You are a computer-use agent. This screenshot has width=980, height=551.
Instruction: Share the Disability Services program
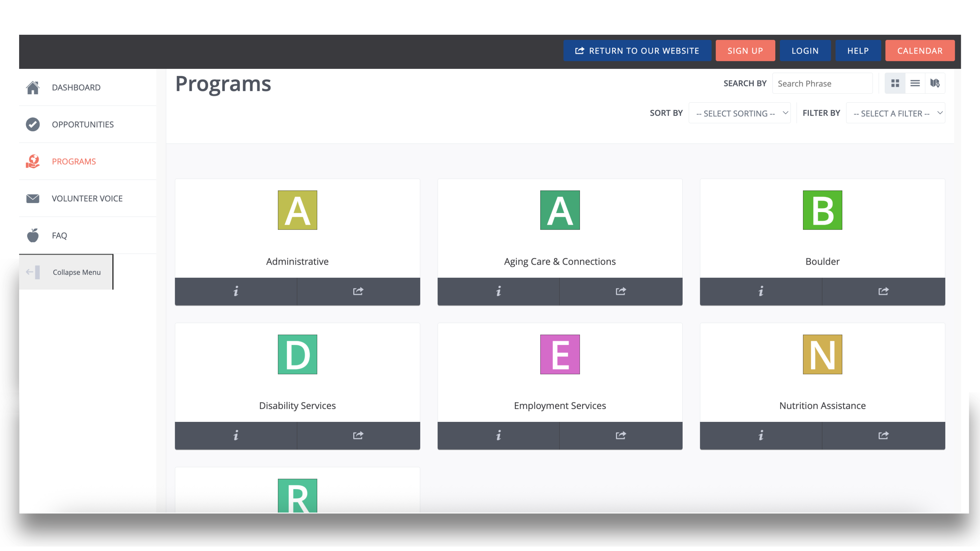358,435
